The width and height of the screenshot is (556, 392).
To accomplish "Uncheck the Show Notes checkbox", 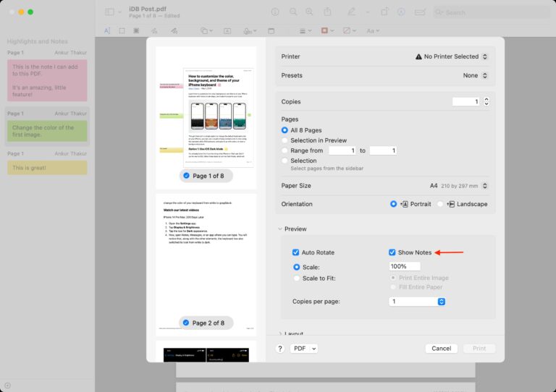I will pyautogui.click(x=392, y=252).
